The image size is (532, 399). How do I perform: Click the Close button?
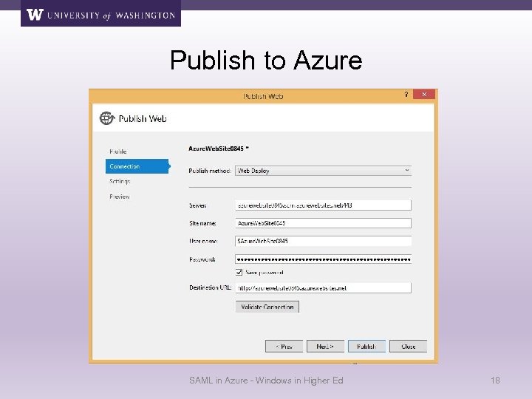click(408, 347)
